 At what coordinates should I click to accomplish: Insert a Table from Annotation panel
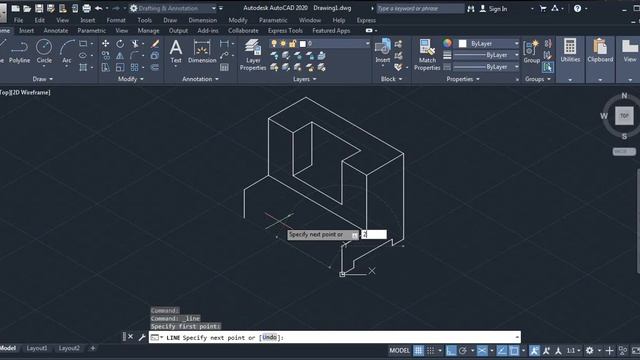click(224, 67)
